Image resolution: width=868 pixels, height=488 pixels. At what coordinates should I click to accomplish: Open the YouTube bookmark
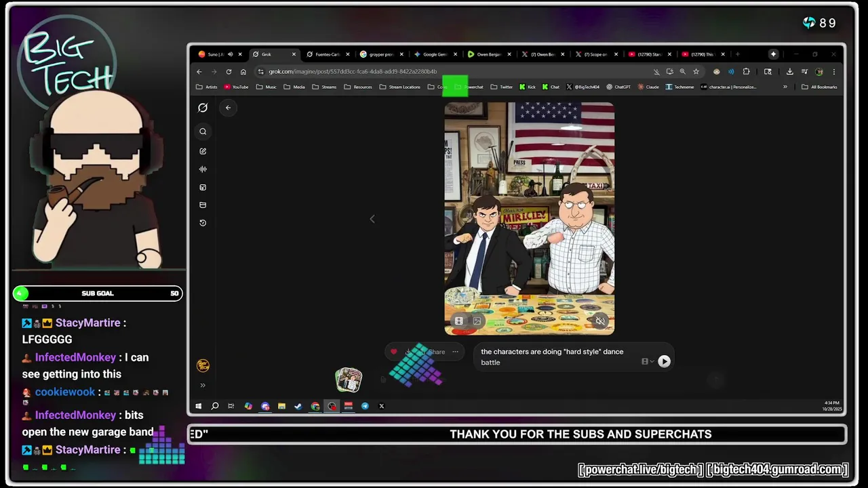237,87
